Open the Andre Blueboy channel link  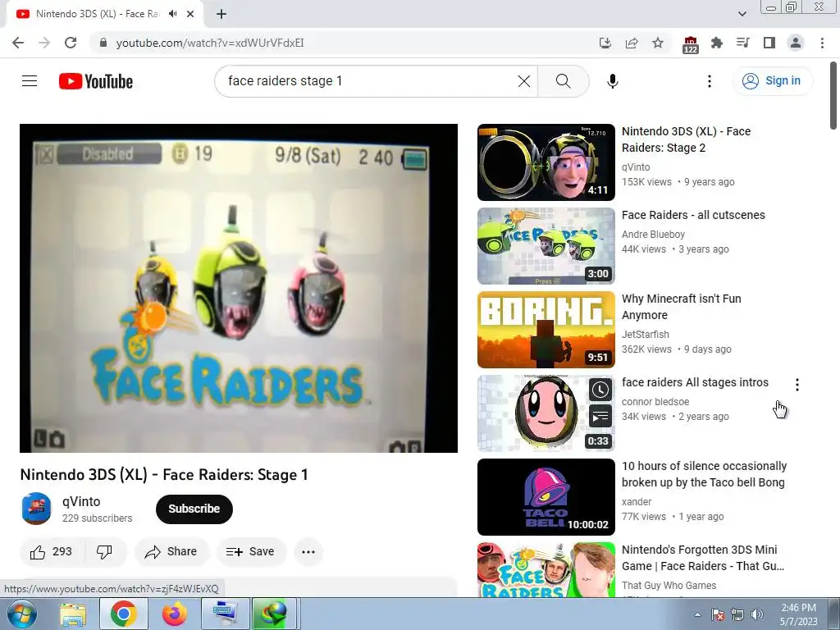pyautogui.click(x=653, y=234)
